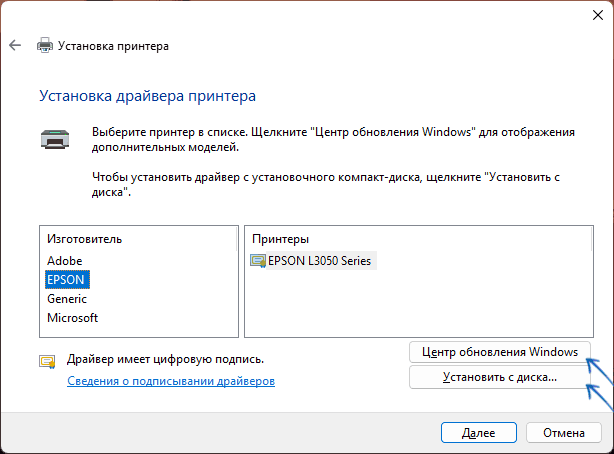Click the Драйвер имеет цифровую подпись text

coord(165,358)
